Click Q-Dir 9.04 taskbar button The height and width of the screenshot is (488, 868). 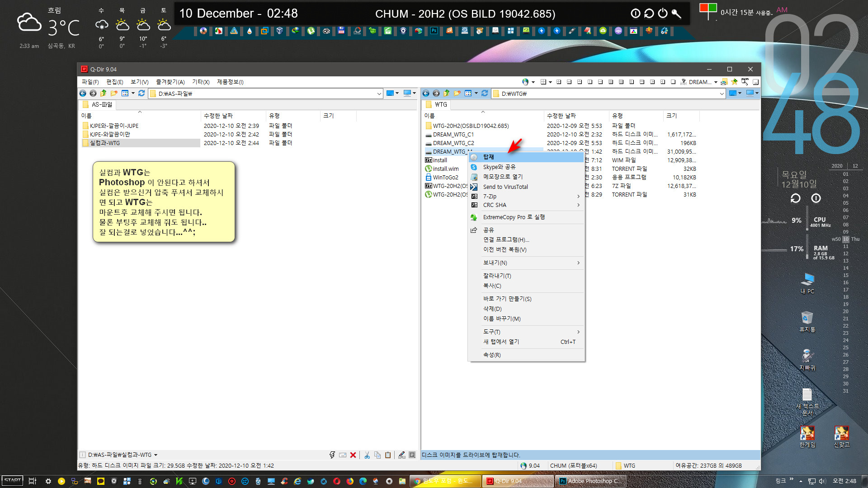pyautogui.click(x=518, y=481)
